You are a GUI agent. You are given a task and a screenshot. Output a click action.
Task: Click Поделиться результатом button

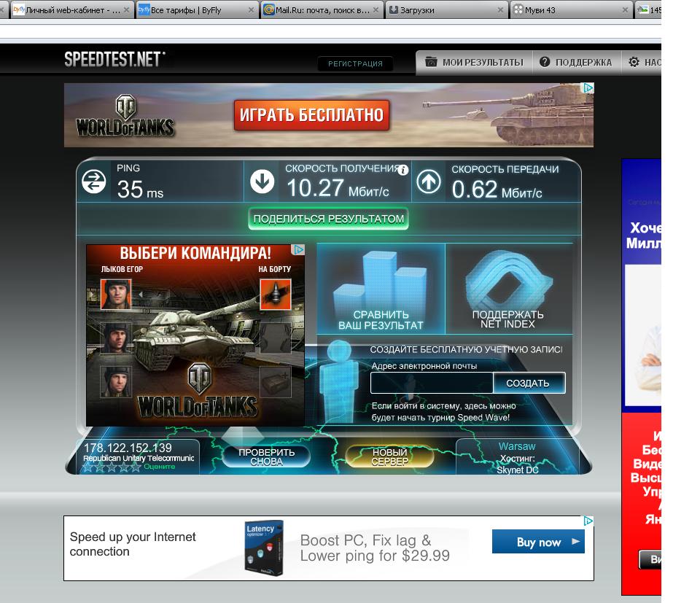tap(329, 219)
